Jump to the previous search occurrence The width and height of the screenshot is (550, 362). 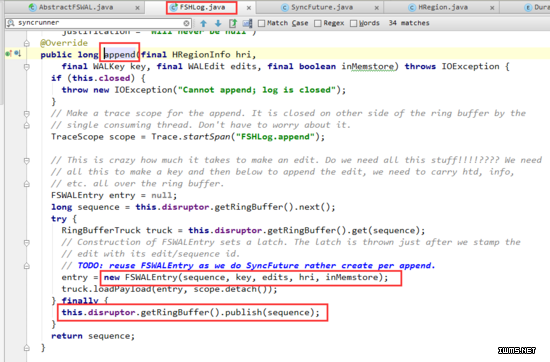[x=203, y=24]
